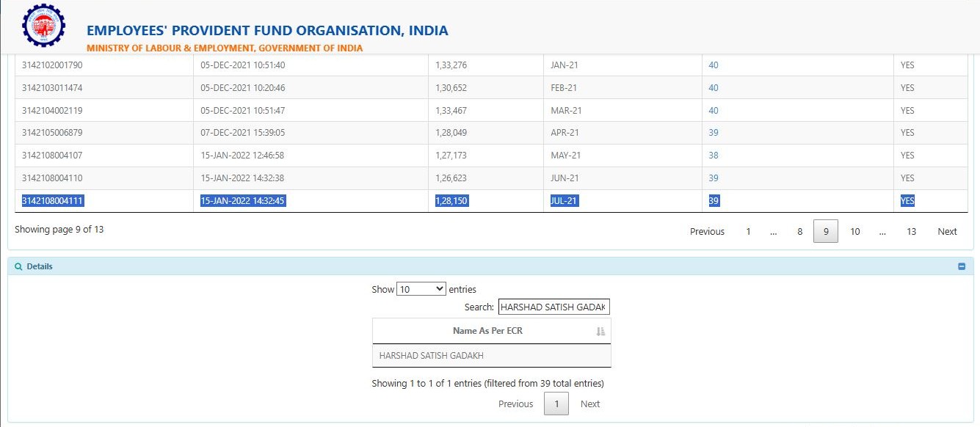Click the EPFO logo emblem
The height and width of the screenshot is (427, 980).
43,26
